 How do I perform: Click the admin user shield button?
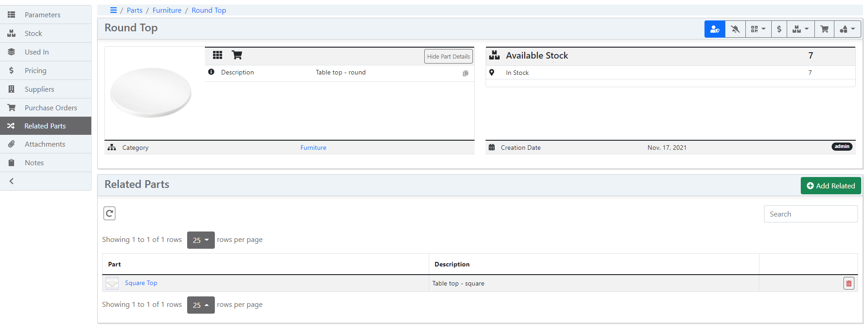click(x=714, y=30)
